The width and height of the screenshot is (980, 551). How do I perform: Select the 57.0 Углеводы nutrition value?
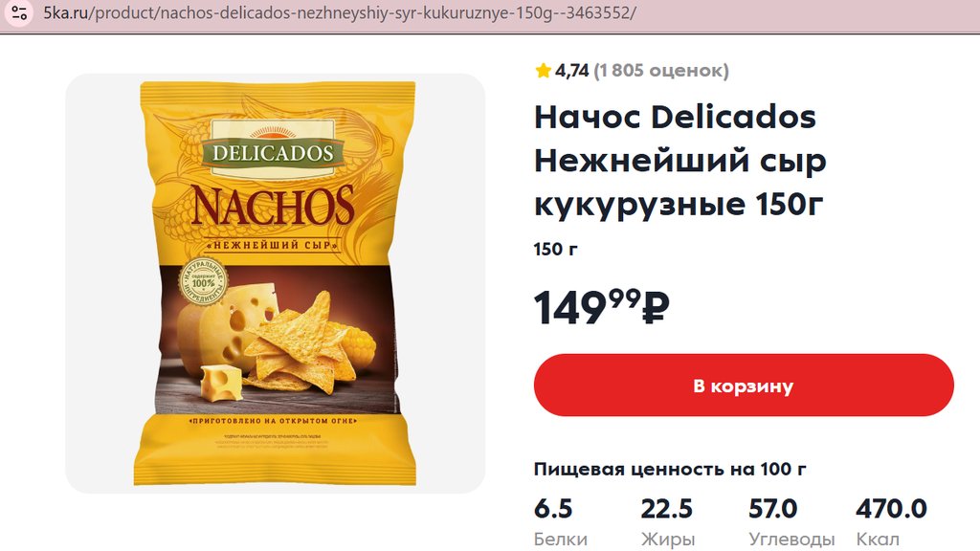pyautogui.click(x=791, y=522)
